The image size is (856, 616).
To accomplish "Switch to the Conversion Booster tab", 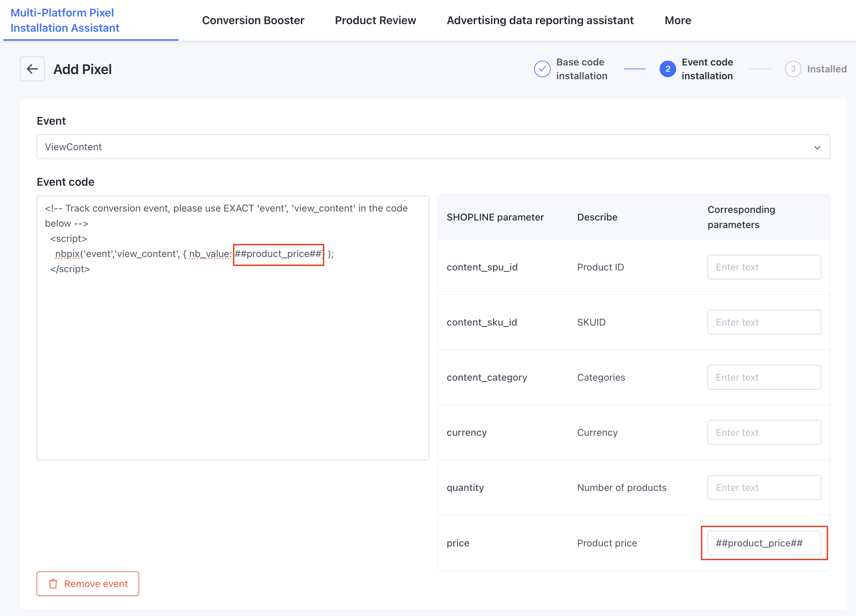I will click(x=253, y=20).
